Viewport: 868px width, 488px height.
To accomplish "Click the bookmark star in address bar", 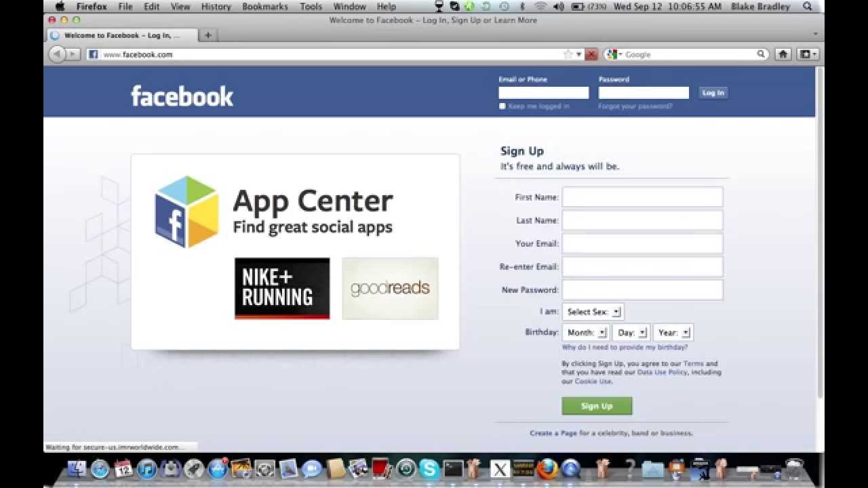I will 568,54.
